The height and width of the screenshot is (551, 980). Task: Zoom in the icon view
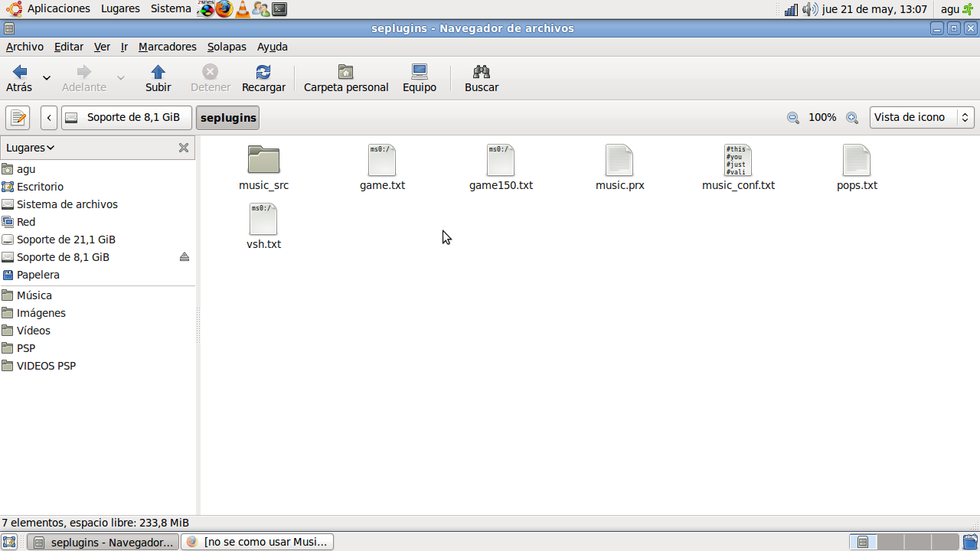click(x=852, y=118)
